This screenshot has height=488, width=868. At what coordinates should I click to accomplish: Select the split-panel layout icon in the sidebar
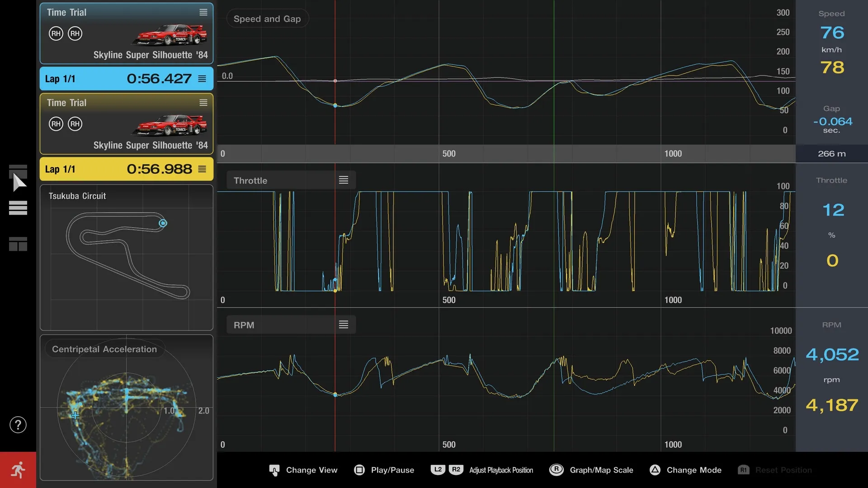pos(18,244)
